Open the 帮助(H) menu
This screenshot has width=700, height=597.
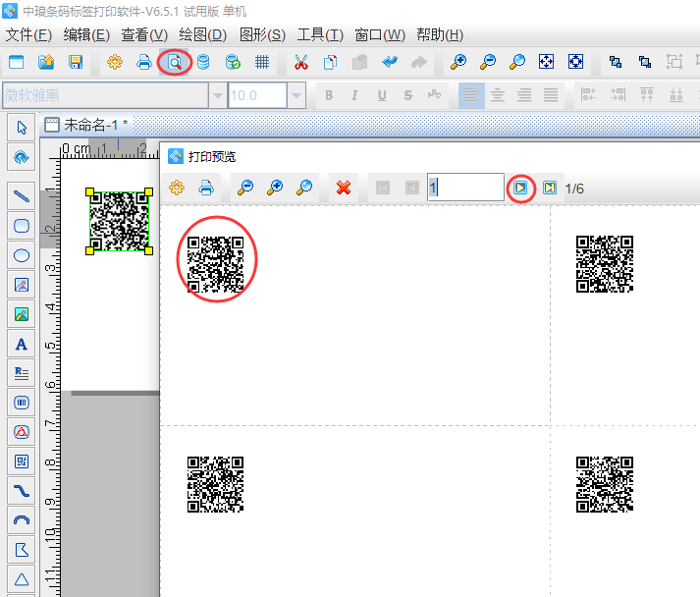pos(440,34)
